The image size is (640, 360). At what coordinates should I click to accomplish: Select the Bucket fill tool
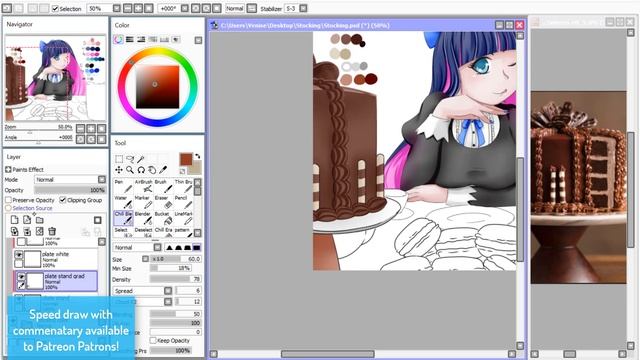click(x=163, y=218)
